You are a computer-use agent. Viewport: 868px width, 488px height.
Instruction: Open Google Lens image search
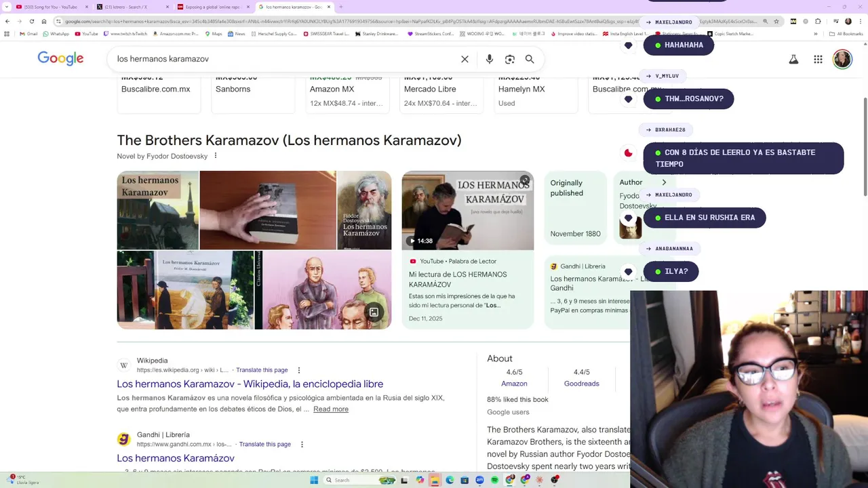coord(510,59)
